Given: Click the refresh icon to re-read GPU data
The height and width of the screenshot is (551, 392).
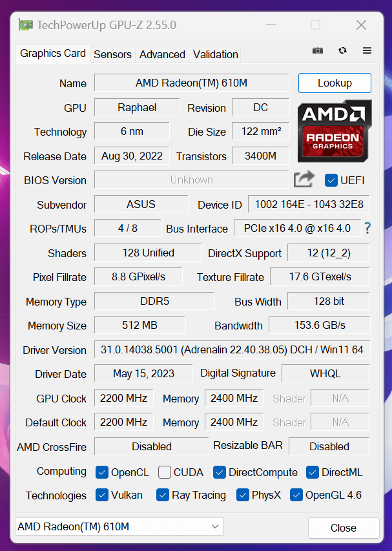Looking at the screenshot, I should (x=342, y=50).
